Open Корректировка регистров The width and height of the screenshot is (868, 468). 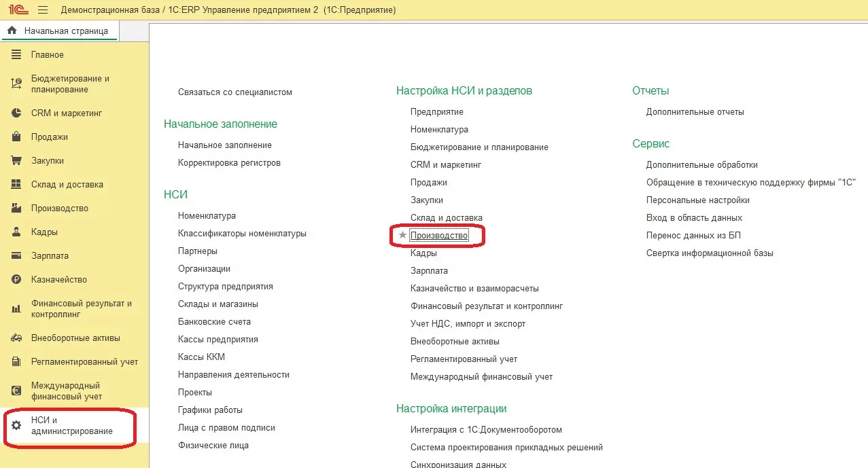(229, 162)
